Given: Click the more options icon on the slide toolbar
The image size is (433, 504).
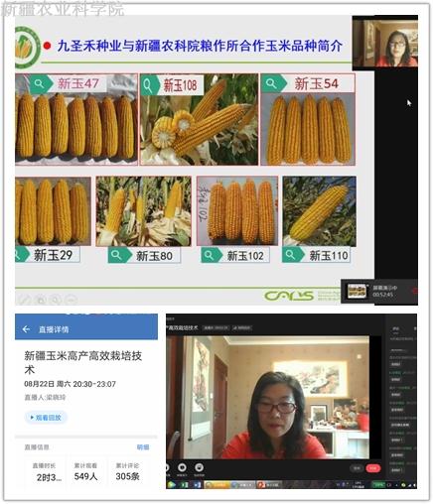Looking at the screenshot, I should pyautogui.click(x=71, y=300).
